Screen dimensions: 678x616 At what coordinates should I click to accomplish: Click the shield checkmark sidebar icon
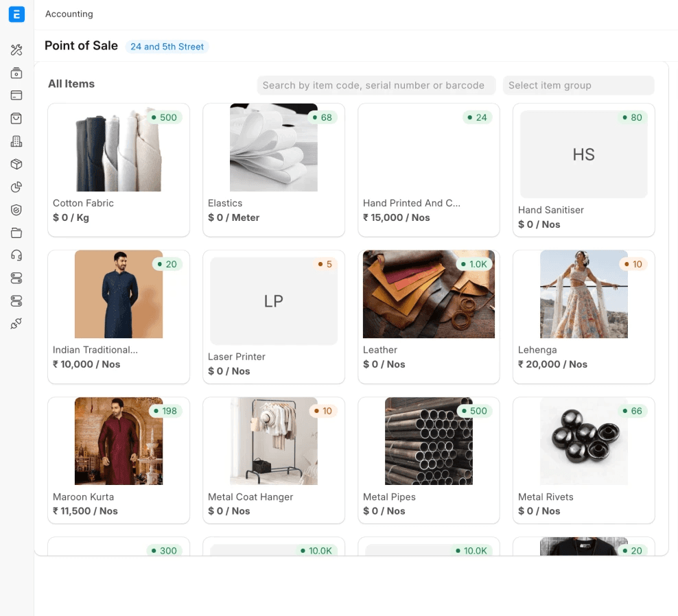click(16, 210)
